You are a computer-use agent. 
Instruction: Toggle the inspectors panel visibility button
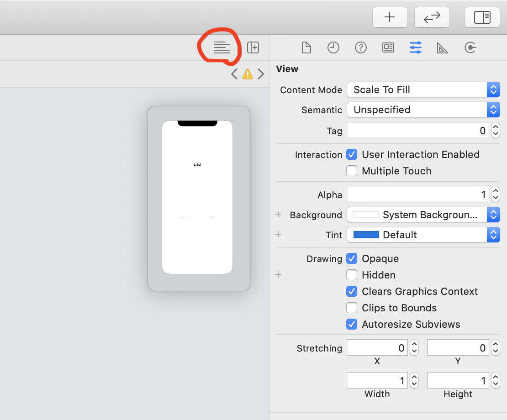click(482, 17)
